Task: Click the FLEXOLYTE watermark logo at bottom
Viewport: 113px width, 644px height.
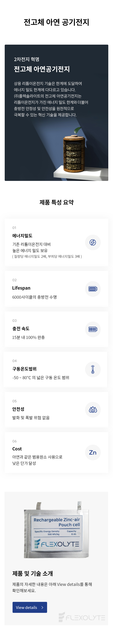Action: 82,618
